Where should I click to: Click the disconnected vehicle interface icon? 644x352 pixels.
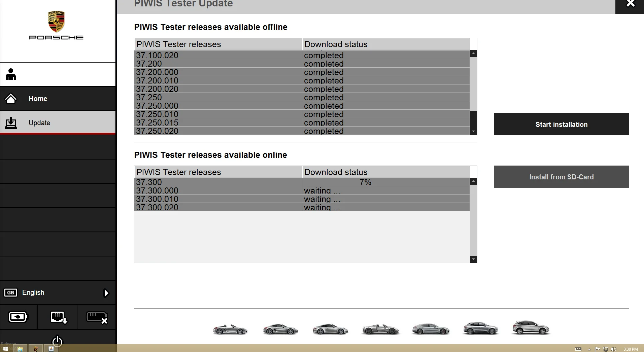(97, 317)
